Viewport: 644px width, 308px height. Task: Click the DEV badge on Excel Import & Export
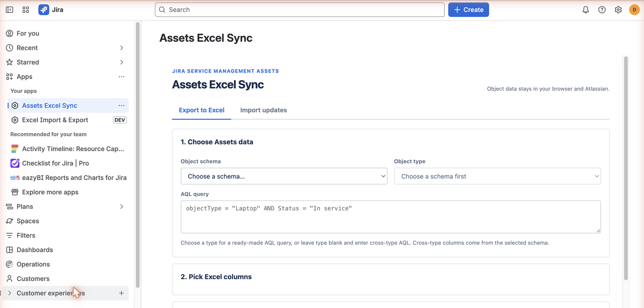[120, 120]
